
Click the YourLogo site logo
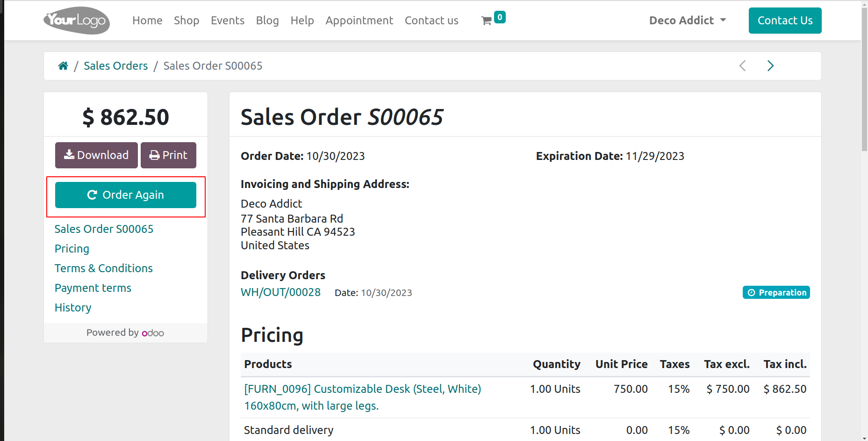pyautogui.click(x=77, y=21)
